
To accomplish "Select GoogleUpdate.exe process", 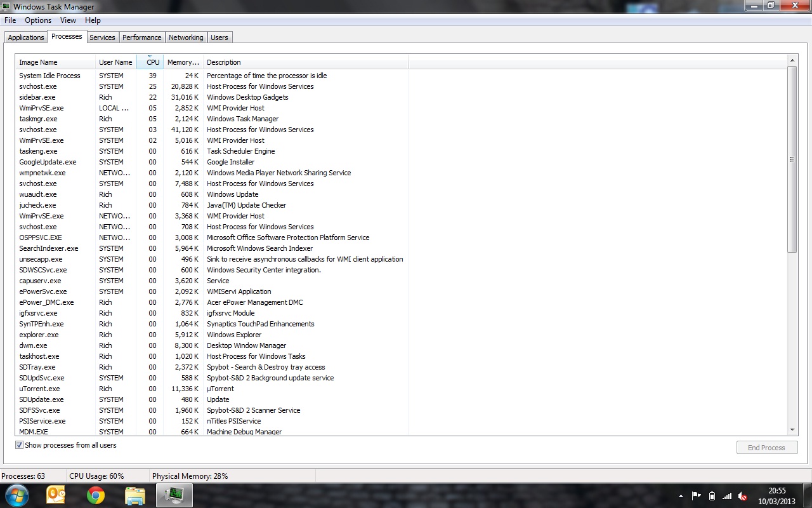I will click(212, 162).
